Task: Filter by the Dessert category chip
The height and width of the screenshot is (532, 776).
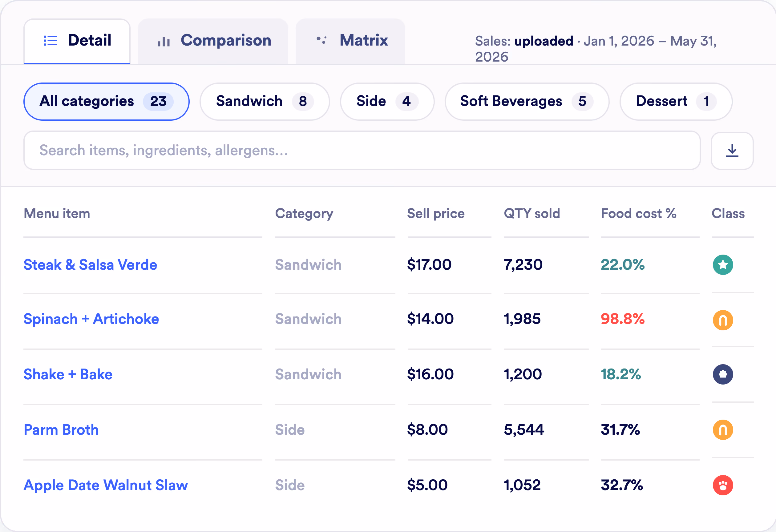Action: (x=676, y=102)
